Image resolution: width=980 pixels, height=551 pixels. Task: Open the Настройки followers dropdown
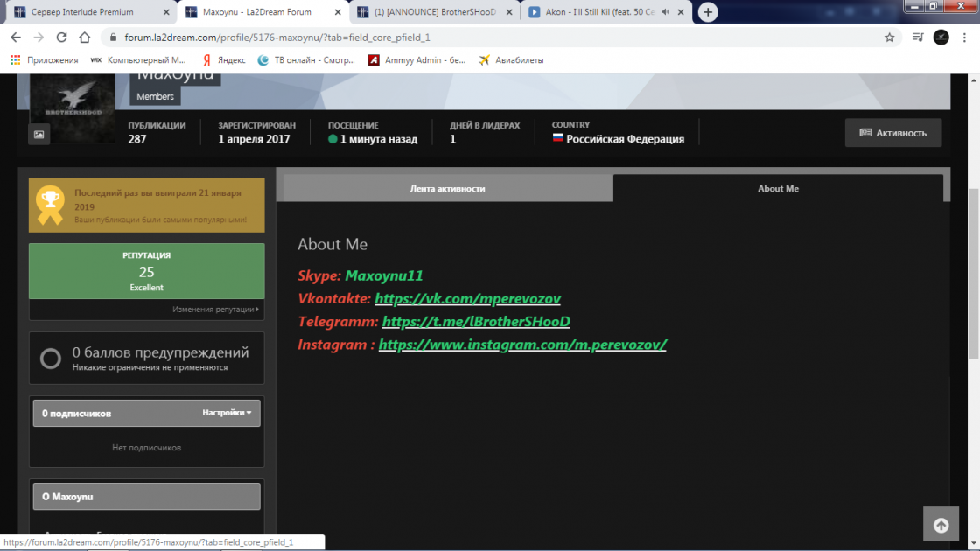pos(227,413)
